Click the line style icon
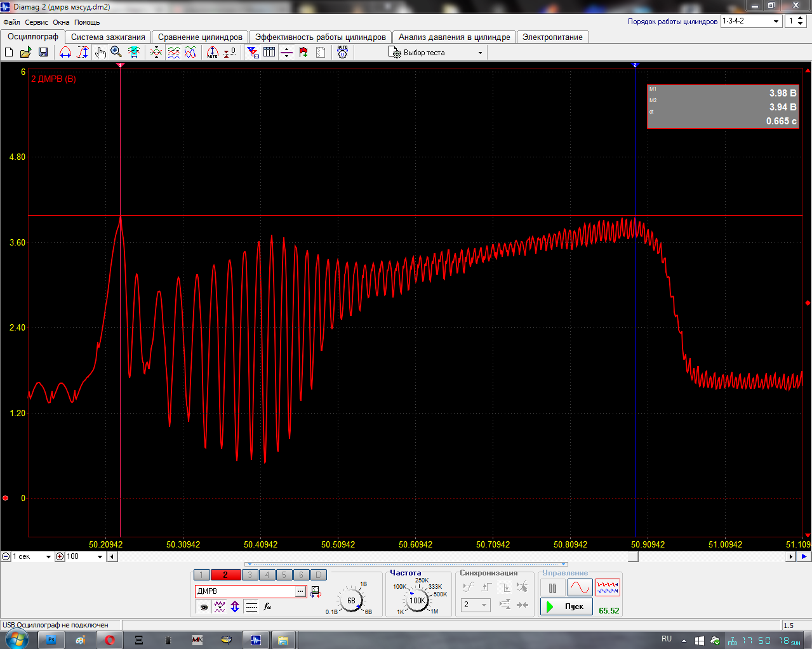The image size is (812, 649). [251, 607]
